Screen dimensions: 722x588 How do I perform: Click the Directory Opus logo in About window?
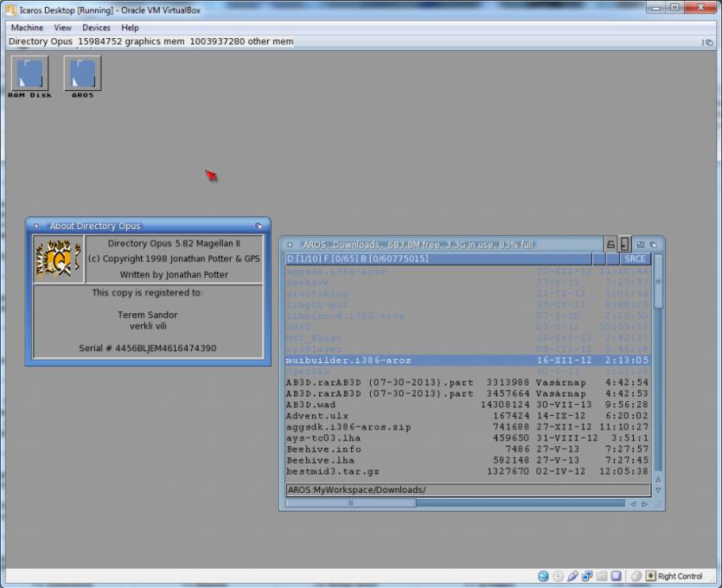pos(58,259)
